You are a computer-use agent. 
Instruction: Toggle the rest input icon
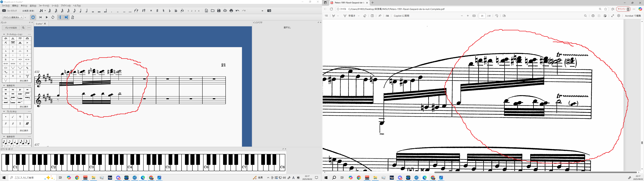144,11
